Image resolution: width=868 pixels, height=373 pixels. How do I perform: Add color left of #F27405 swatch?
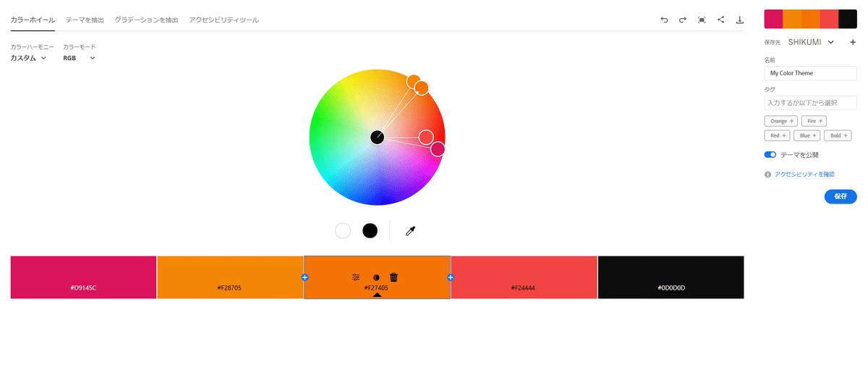(x=305, y=277)
